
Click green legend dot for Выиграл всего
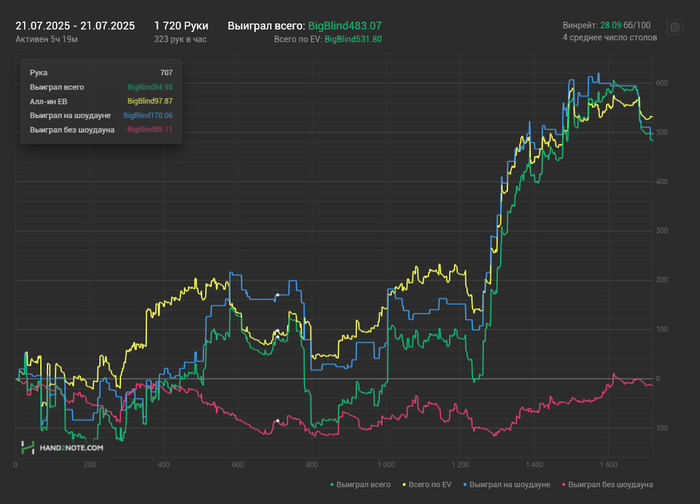(x=332, y=484)
